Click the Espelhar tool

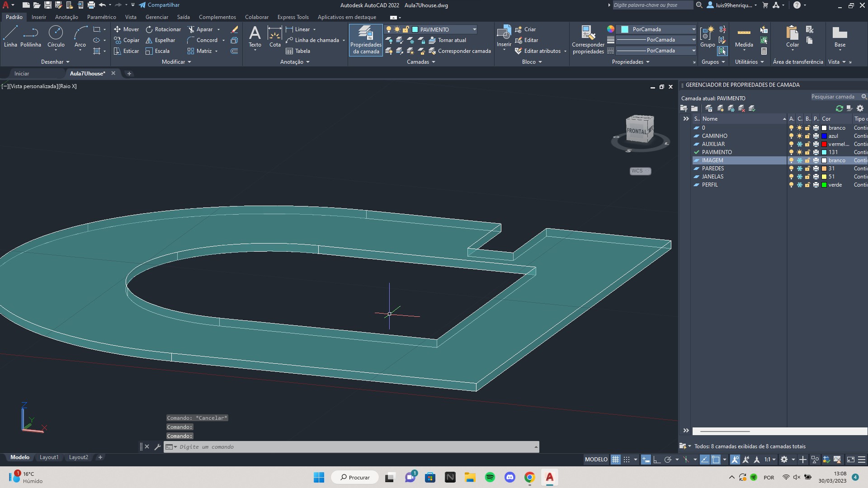click(160, 40)
